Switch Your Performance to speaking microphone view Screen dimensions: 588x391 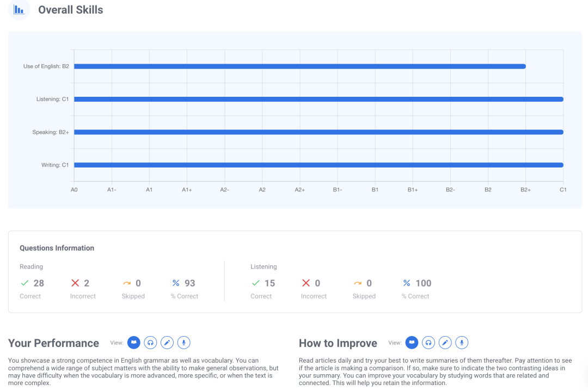pos(184,343)
